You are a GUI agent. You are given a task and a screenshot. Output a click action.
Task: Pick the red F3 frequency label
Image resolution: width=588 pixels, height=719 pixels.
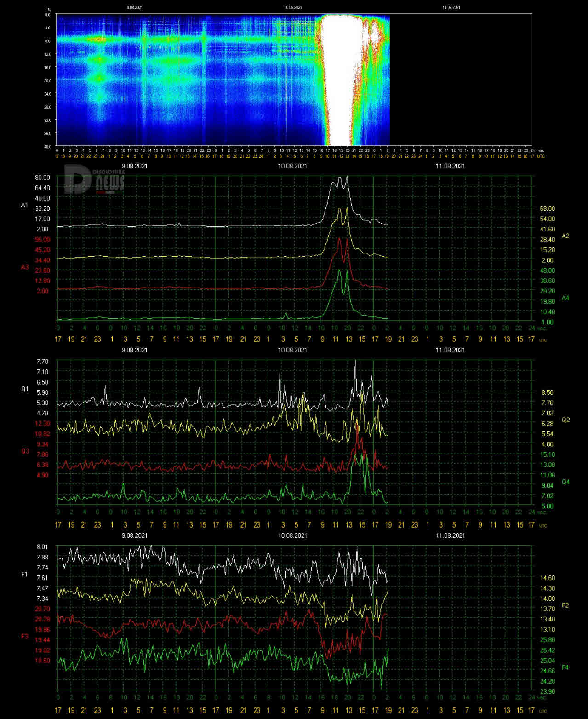tap(25, 636)
